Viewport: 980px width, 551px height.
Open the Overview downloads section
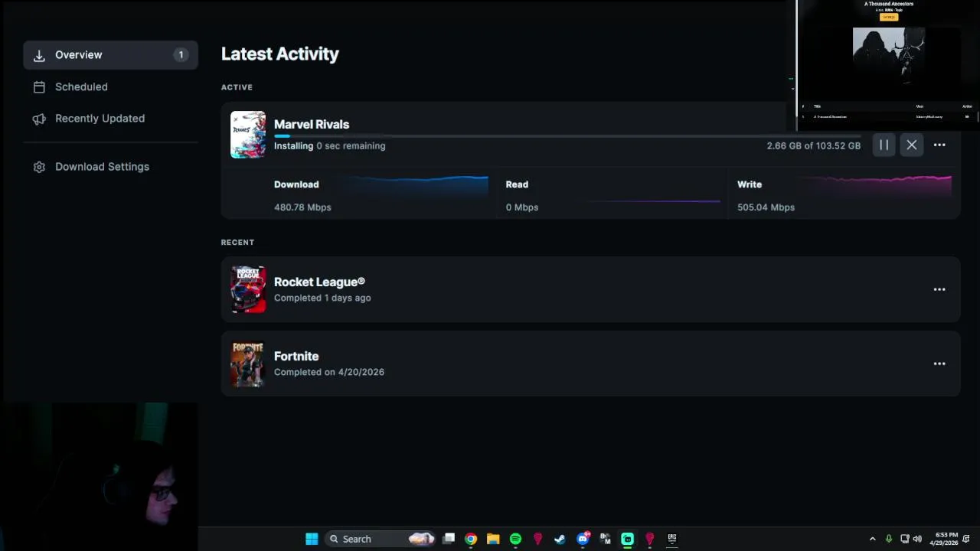click(x=110, y=55)
